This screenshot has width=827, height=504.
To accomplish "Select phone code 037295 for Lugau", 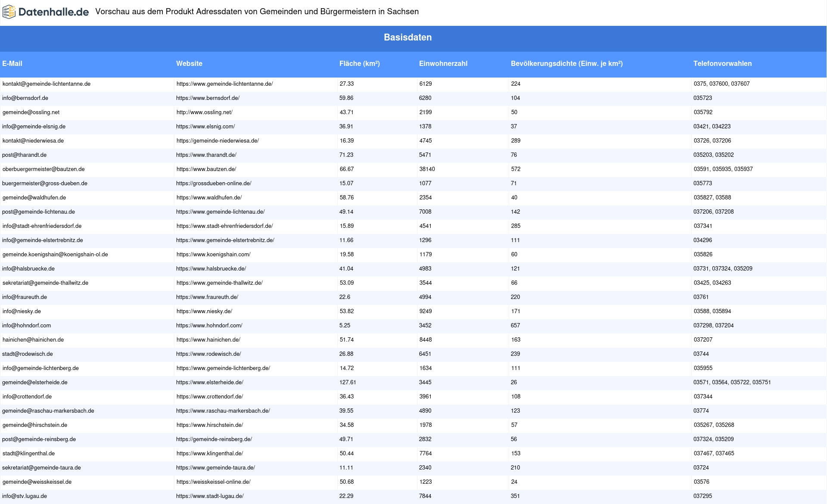I will (x=703, y=496).
